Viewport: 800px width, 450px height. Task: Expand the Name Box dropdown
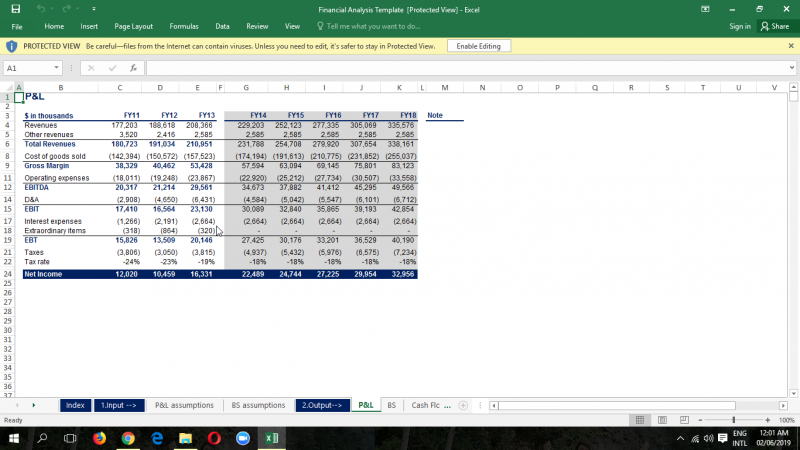57,68
